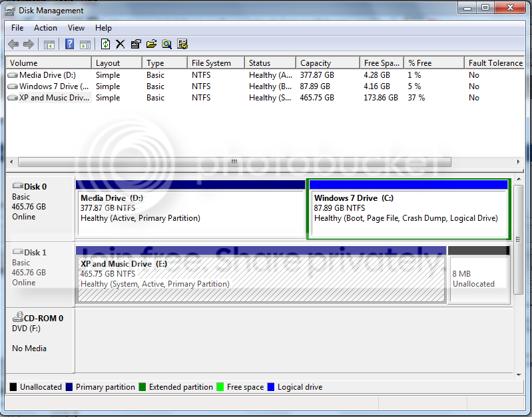
Task: Click the down arrow of the disk pane scrollbar
Action: 519,374
